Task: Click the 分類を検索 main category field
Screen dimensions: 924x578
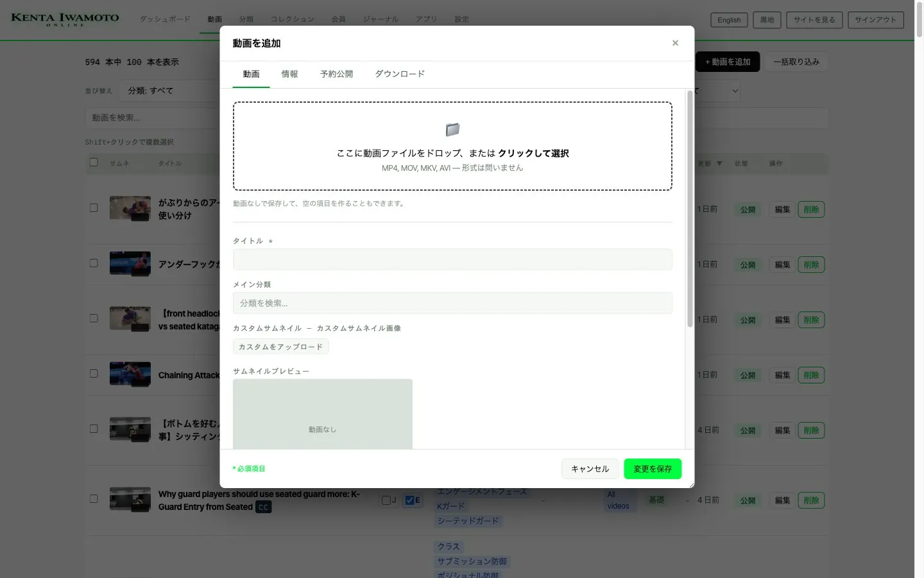Action: (x=452, y=303)
